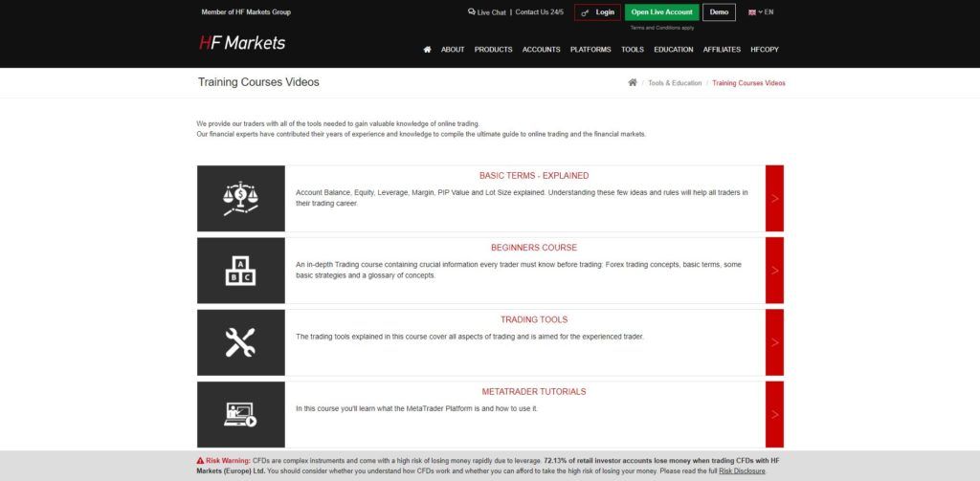Screen dimensions: 980x481
Task: Click the Terms and Conditions apply text
Action: pyautogui.click(x=662, y=28)
